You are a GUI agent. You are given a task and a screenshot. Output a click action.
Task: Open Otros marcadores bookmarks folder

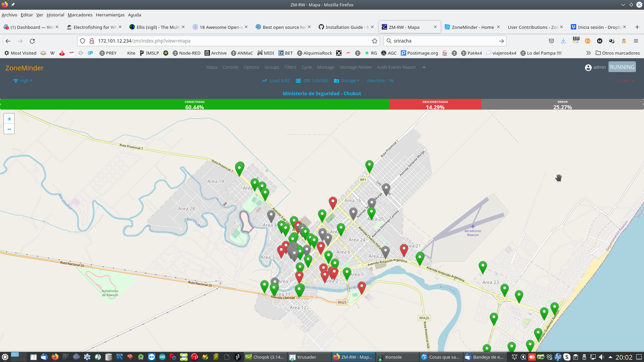(x=618, y=53)
